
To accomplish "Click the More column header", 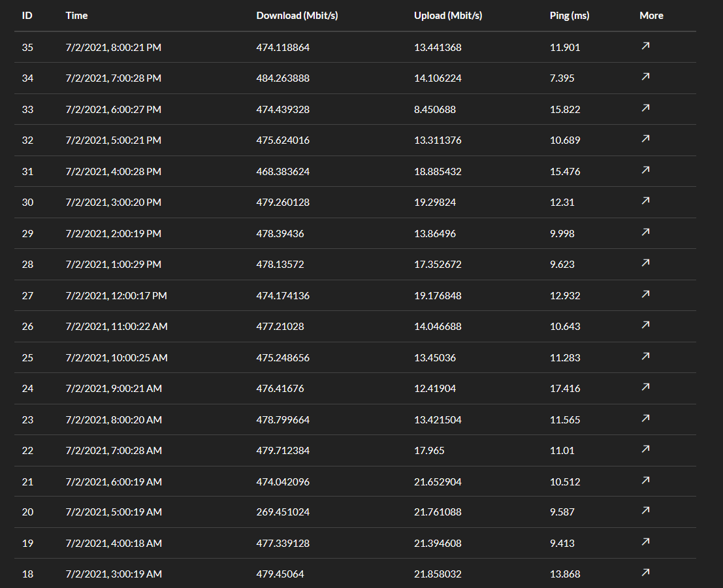I will (x=652, y=16).
